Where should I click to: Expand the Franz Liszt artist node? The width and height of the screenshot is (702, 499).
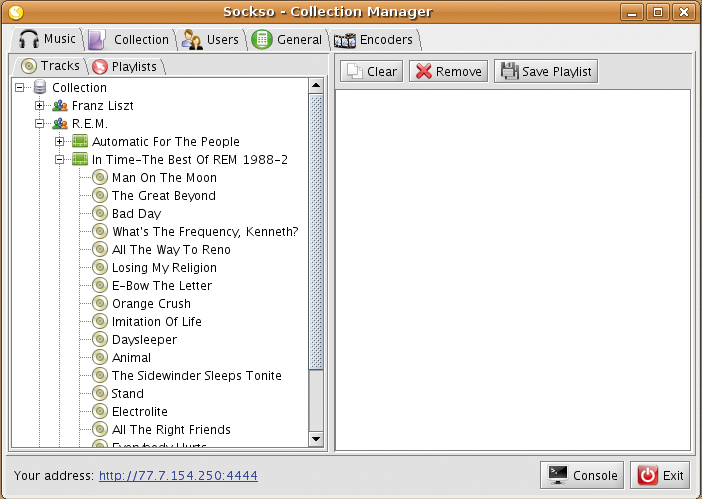click(x=39, y=106)
